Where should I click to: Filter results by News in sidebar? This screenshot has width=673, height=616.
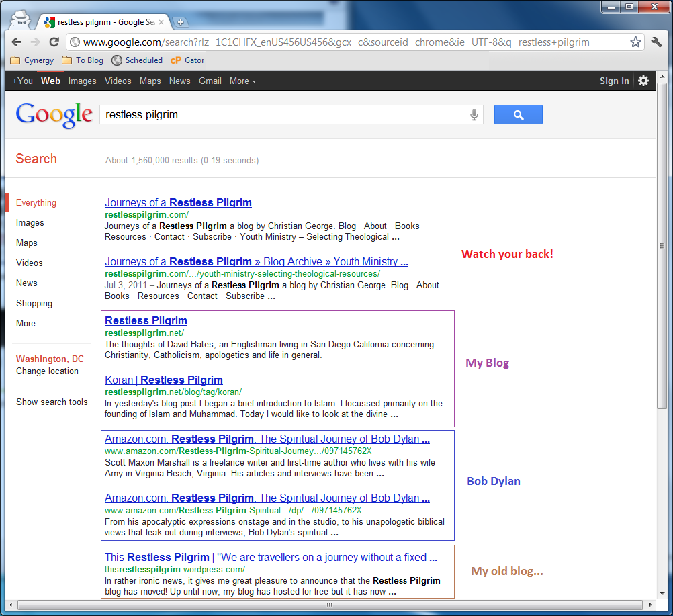click(x=27, y=283)
